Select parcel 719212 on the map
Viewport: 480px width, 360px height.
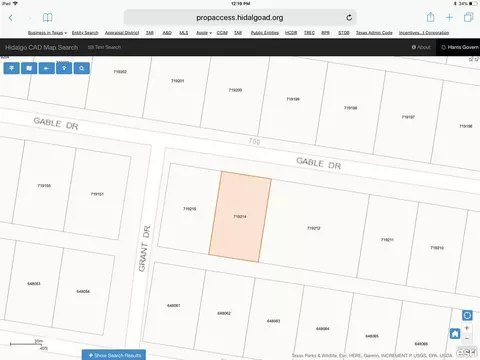click(x=314, y=228)
